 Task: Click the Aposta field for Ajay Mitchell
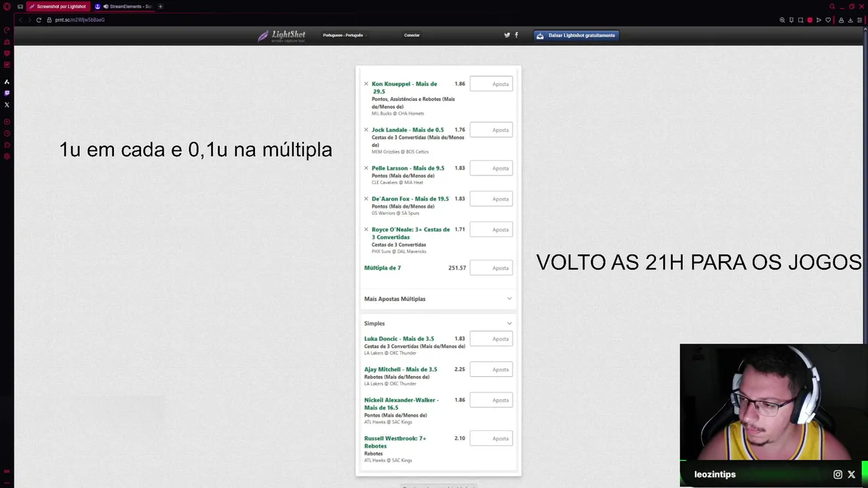click(x=491, y=369)
